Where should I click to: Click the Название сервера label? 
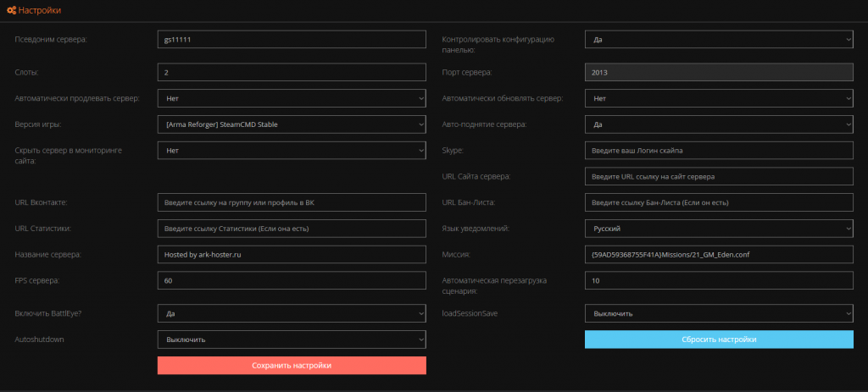47,254
